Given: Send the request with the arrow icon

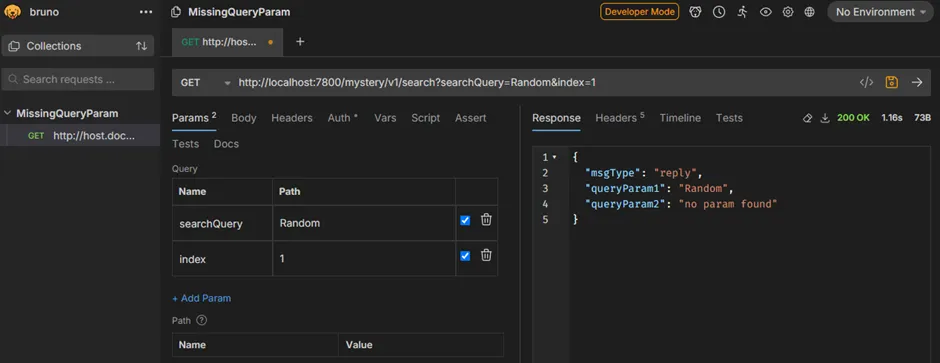Looking at the screenshot, I should coord(917,83).
